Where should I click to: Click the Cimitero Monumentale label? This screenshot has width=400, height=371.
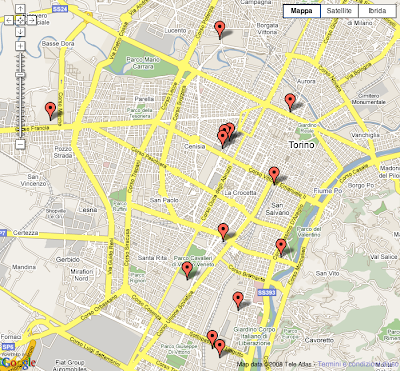pyautogui.click(x=369, y=99)
